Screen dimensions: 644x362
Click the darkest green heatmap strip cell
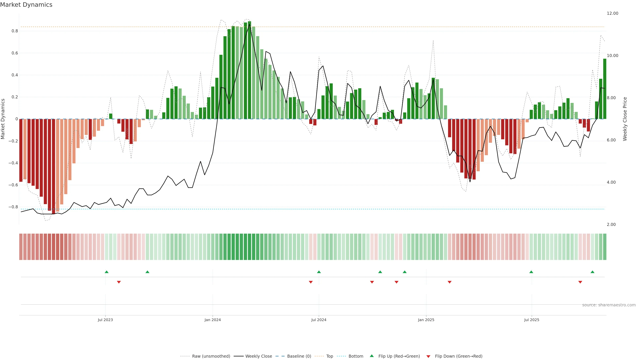click(249, 247)
